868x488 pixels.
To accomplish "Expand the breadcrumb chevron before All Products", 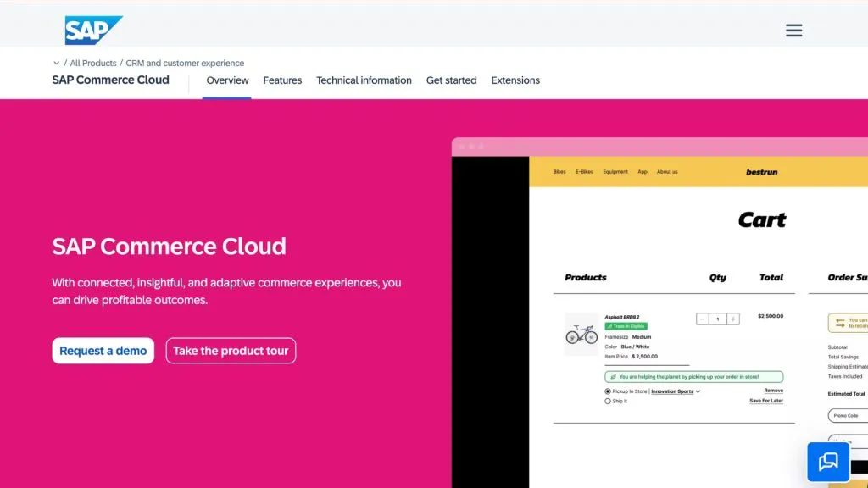I will coord(57,63).
